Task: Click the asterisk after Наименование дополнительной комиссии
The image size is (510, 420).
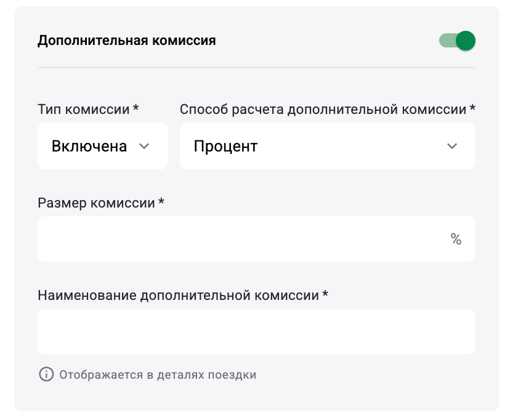Action: tap(325, 294)
